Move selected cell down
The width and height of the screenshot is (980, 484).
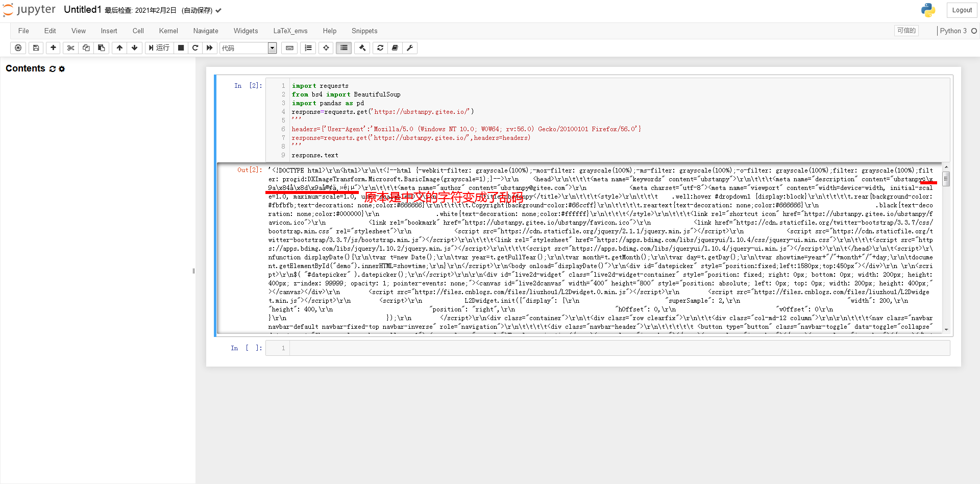[135, 48]
